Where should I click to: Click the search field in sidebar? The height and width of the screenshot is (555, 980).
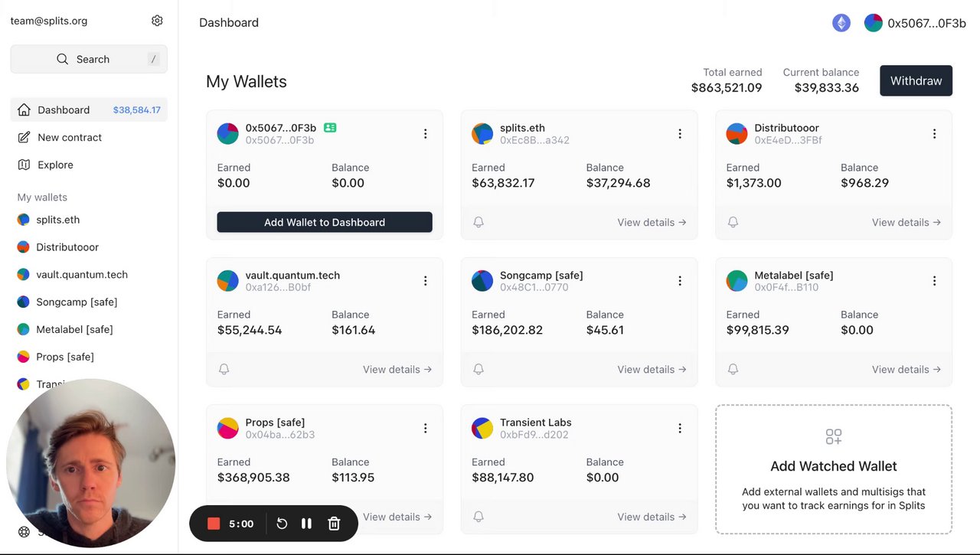(89, 59)
